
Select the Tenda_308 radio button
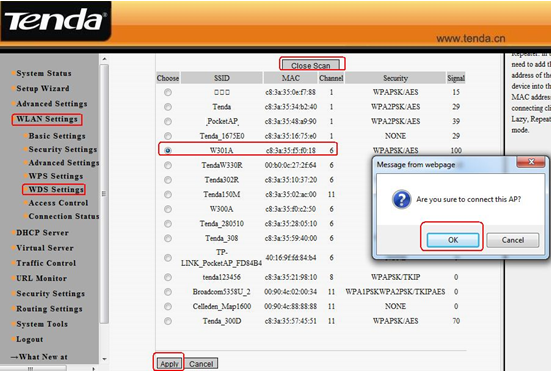(168, 238)
